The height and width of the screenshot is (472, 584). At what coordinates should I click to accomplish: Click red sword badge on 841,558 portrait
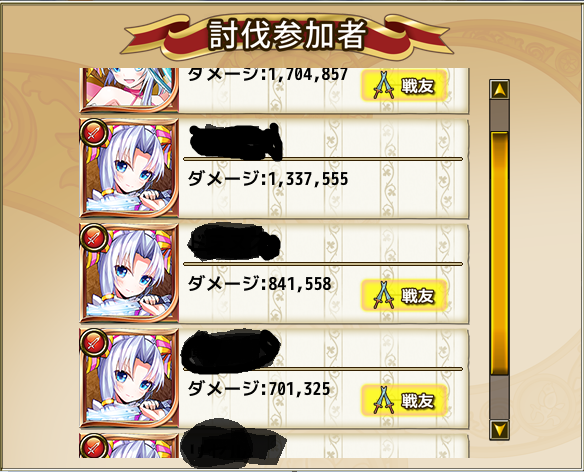[x=93, y=237]
